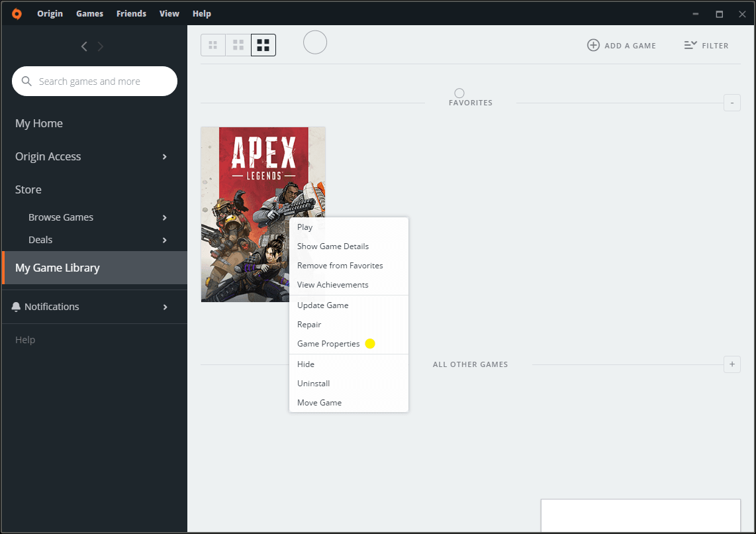Expand the Browse Games chevron

(x=165, y=217)
